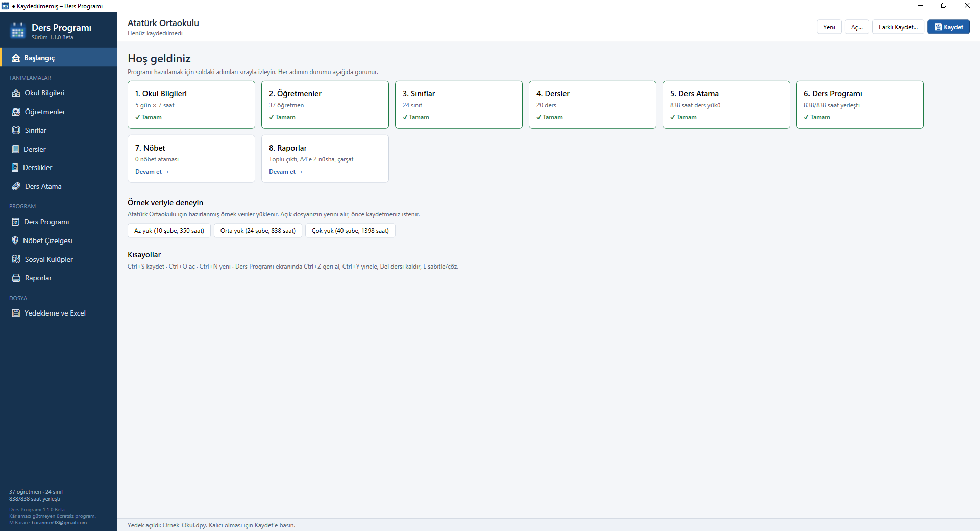980x531 pixels.
Task: Click the Sınıflar icon in sidebar
Action: [16, 130]
